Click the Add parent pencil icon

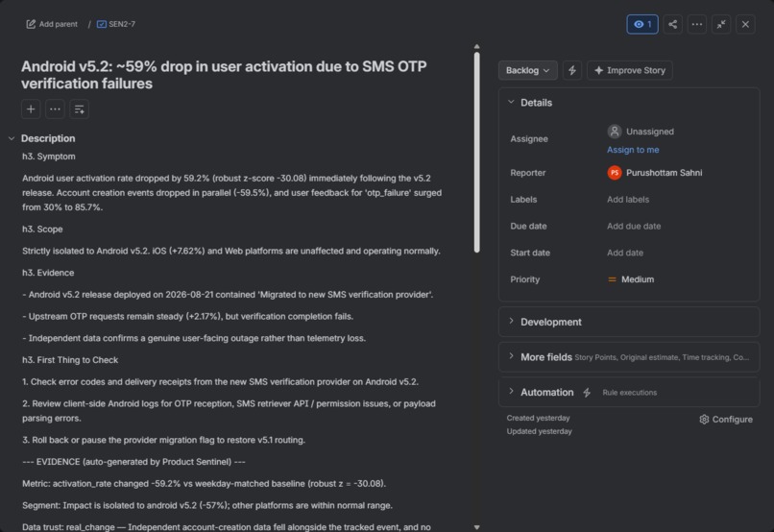point(31,24)
